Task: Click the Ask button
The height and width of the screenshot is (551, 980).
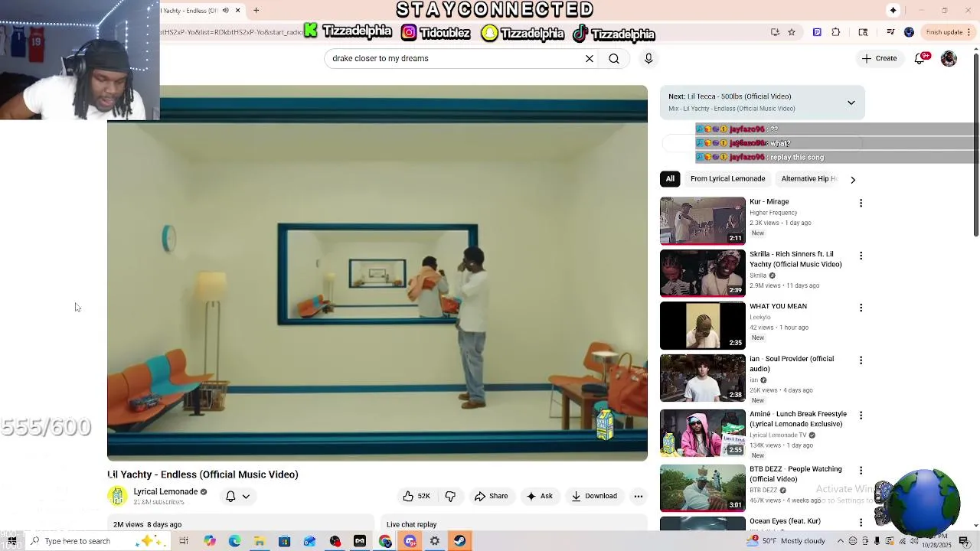Action: 539,496
